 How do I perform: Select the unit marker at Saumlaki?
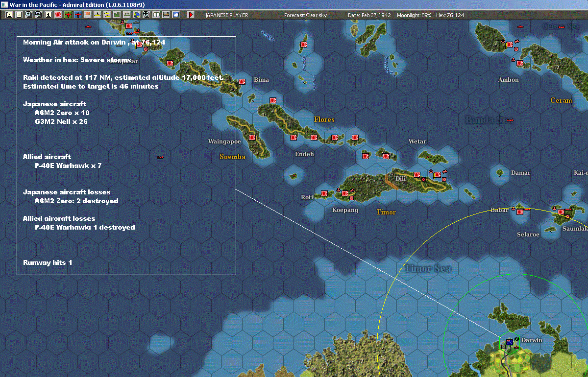pyautogui.click(x=562, y=212)
